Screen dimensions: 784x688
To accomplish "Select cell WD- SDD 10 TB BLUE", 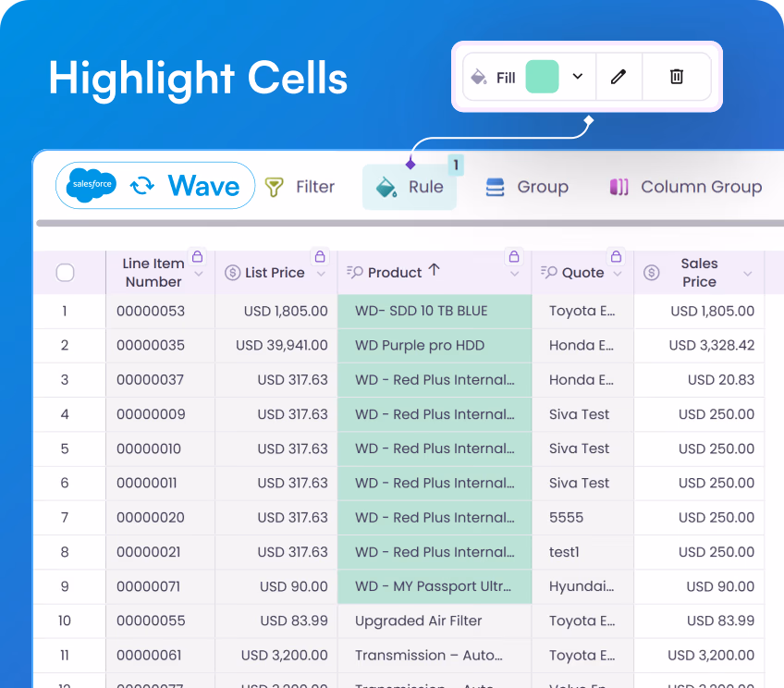I will [x=435, y=311].
